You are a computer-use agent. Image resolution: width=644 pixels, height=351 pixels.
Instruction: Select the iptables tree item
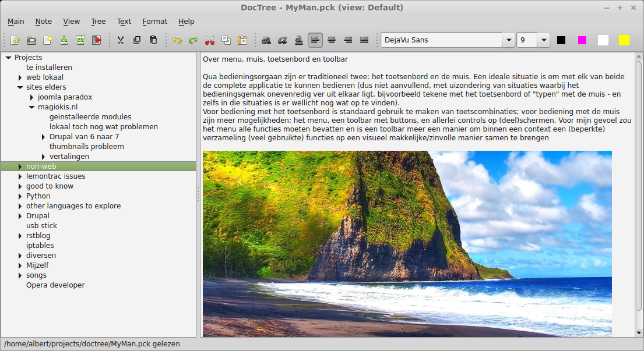coord(40,245)
